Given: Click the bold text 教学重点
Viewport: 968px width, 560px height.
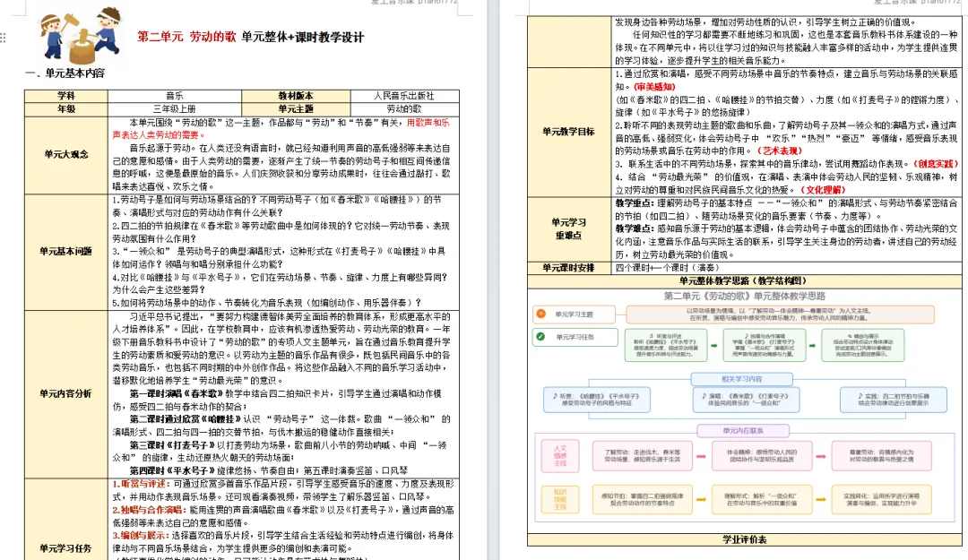Looking at the screenshot, I should point(634,203).
